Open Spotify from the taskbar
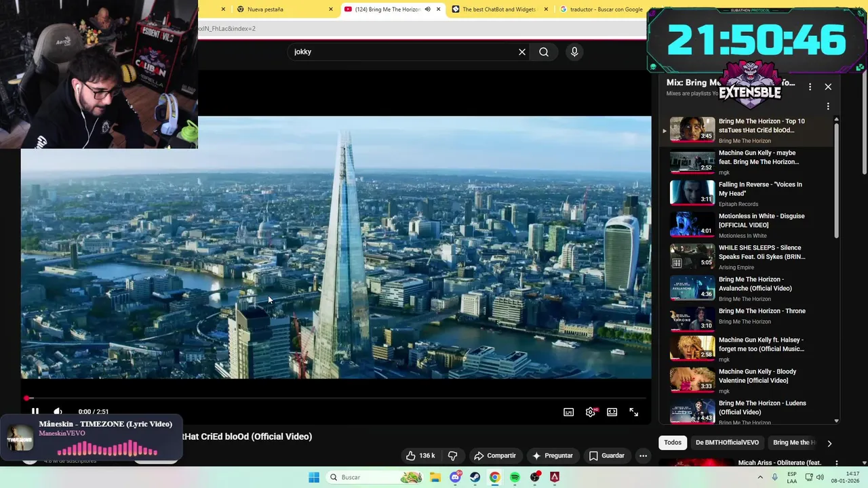 tap(515, 477)
